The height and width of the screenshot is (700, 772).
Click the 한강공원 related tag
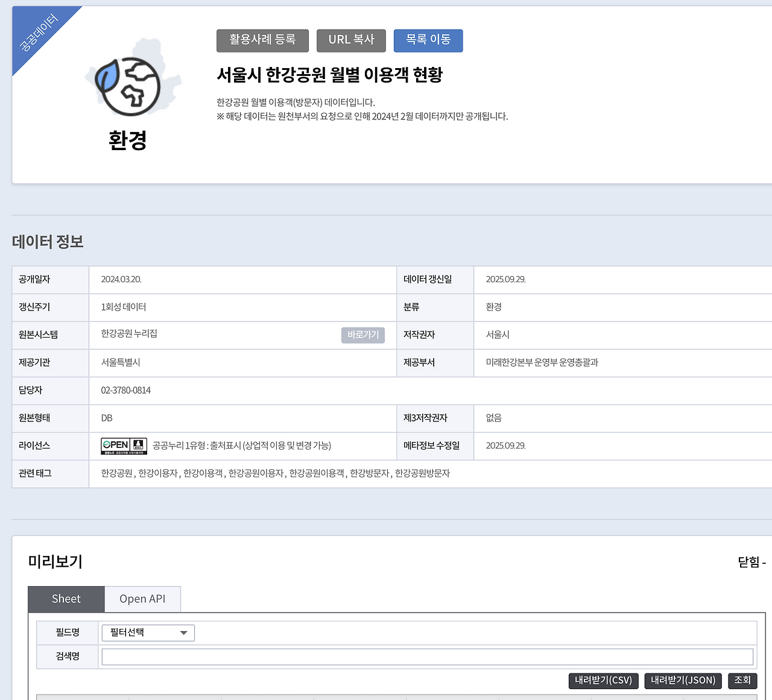point(115,474)
